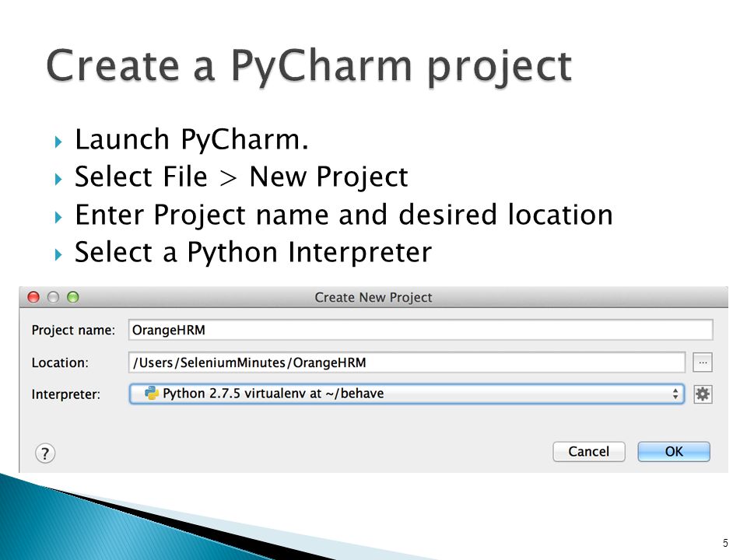
Task: Click the 'Create New Project' title text
Action: 373,298
